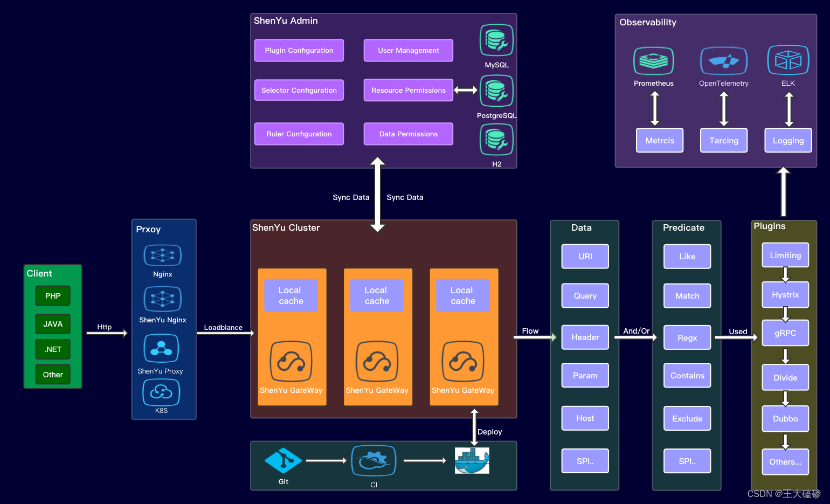
Task: Click the Query data box
Action: tap(585, 295)
